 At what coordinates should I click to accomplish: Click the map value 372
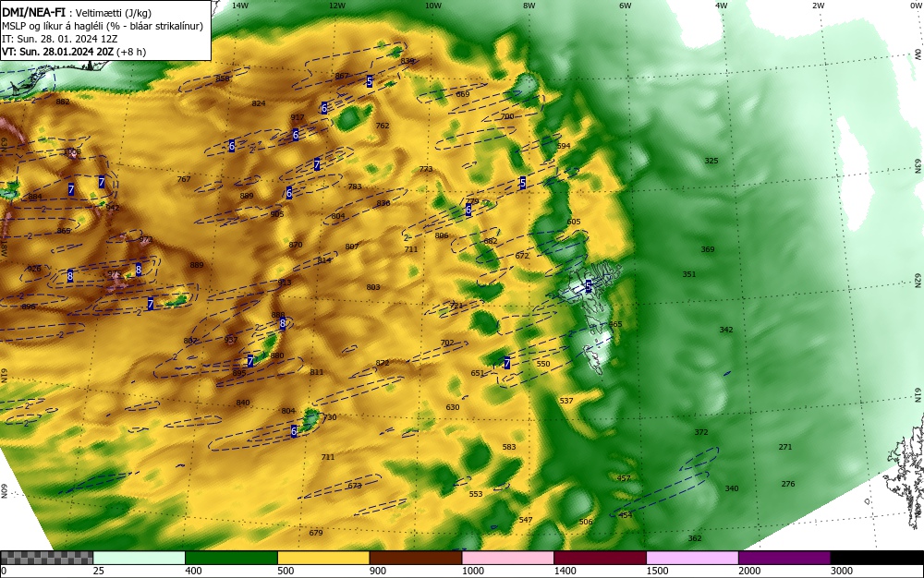701,432
